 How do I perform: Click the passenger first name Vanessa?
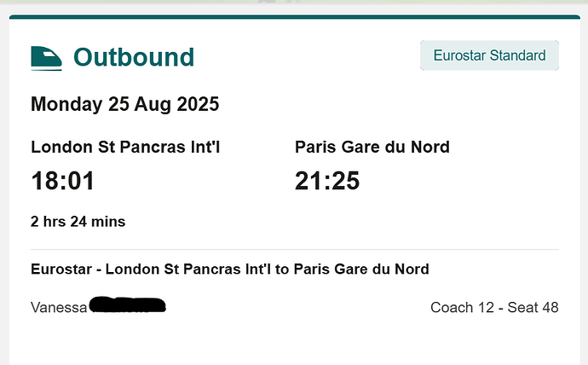pyautogui.click(x=59, y=307)
